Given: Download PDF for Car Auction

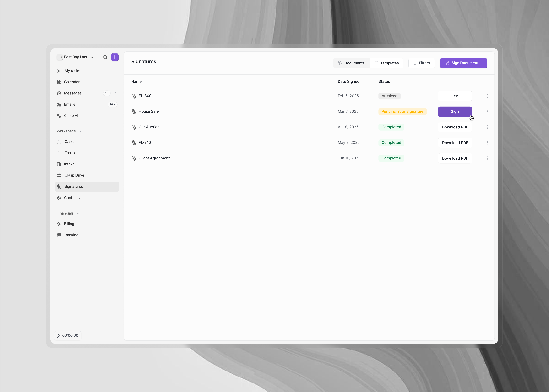Looking at the screenshot, I should point(455,127).
